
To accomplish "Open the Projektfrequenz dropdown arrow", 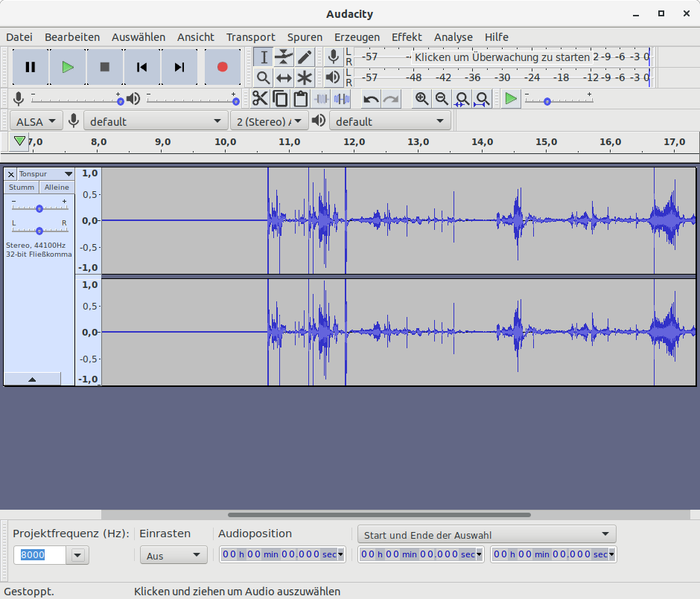I will 77,555.
